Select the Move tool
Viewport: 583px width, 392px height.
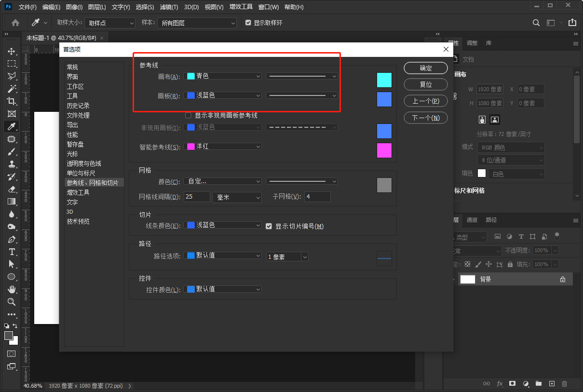12,51
